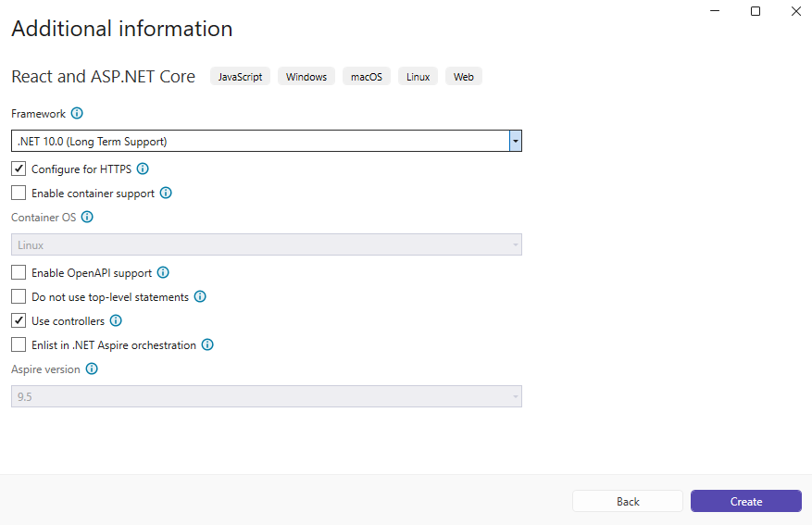Open the Framework dropdown arrow
This screenshot has width=812, height=525.
click(x=515, y=142)
